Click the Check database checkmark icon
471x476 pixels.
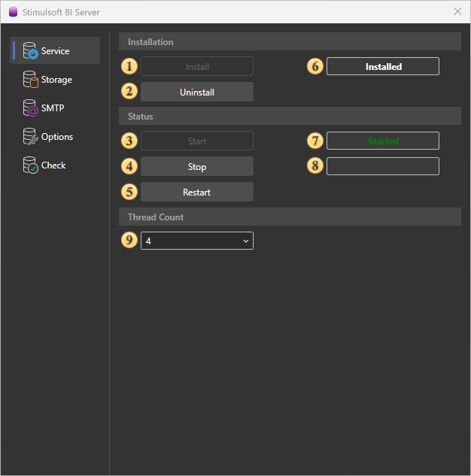31,165
